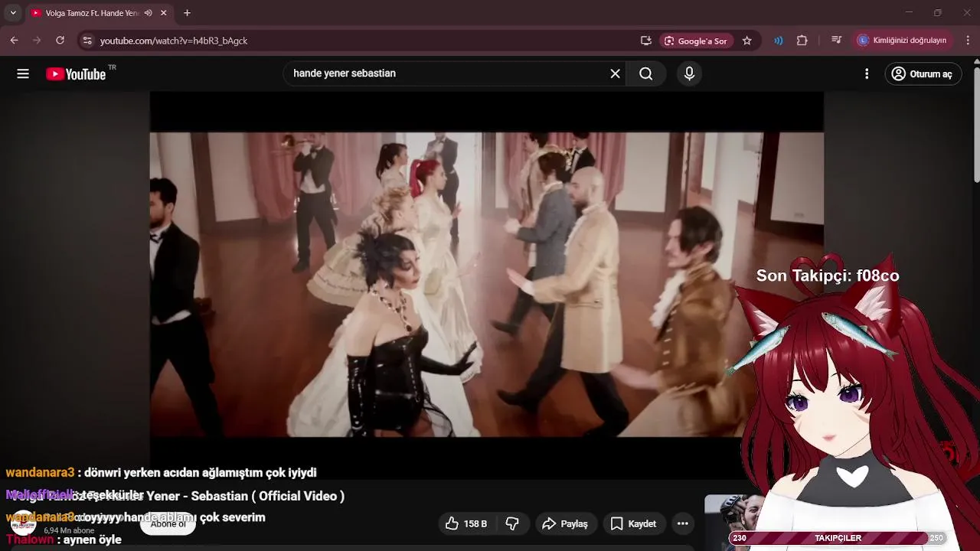Run the YouTube search magnifier button
Viewport: 980px width, 551px height.
coord(646,73)
